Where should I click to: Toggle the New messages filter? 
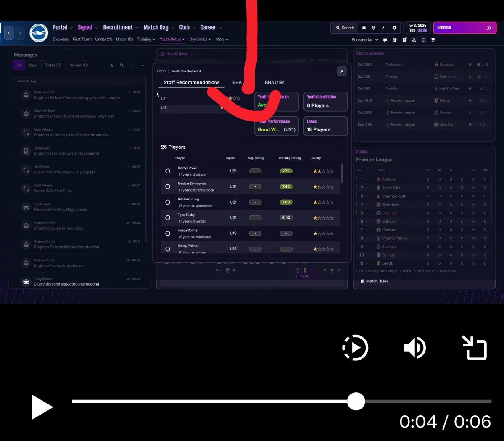point(33,65)
